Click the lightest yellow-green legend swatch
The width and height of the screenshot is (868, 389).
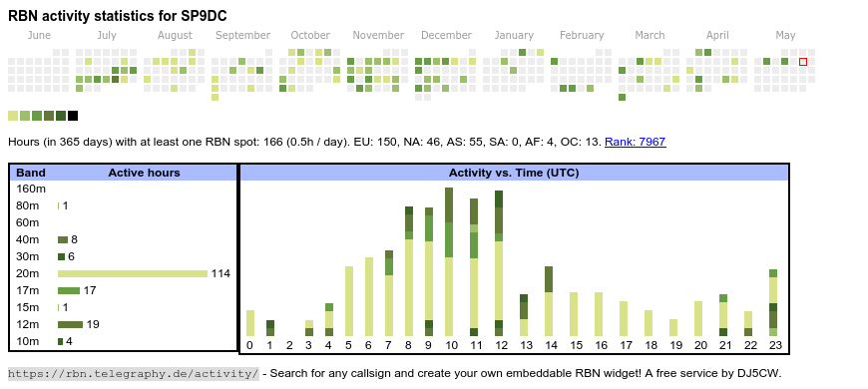(13, 116)
